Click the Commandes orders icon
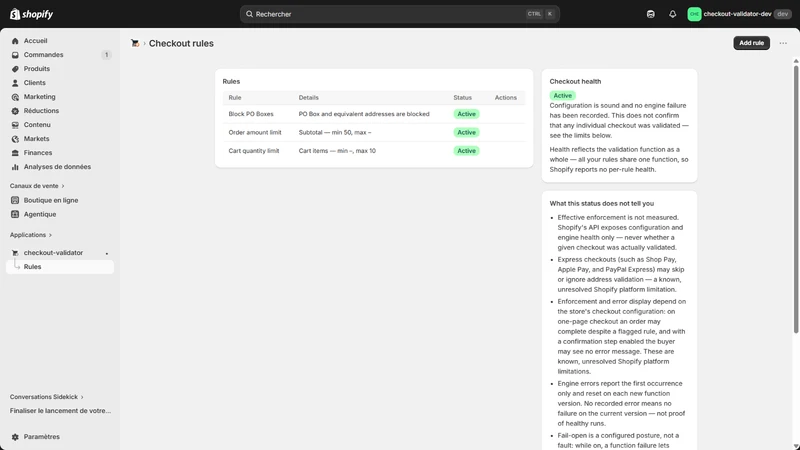 15,55
